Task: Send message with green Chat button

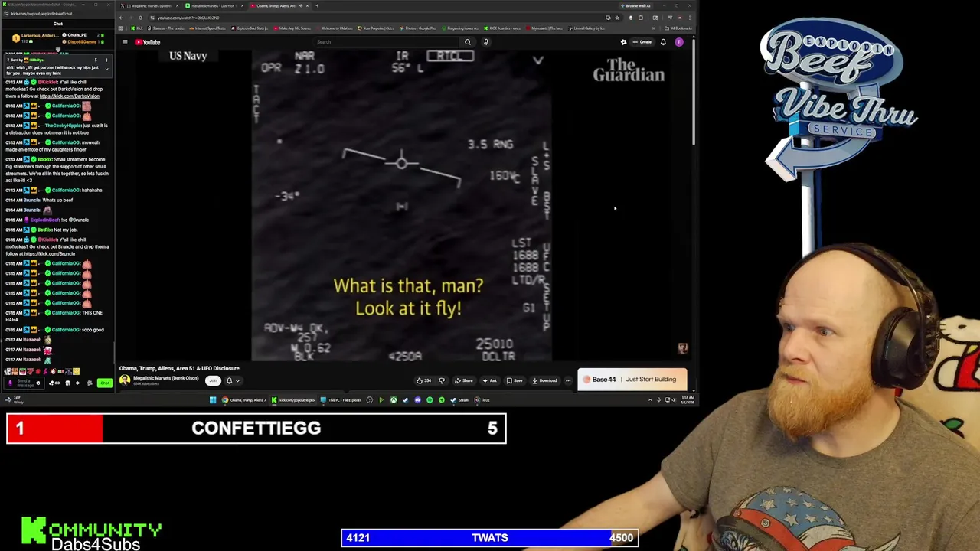Action: click(x=105, y=383)
